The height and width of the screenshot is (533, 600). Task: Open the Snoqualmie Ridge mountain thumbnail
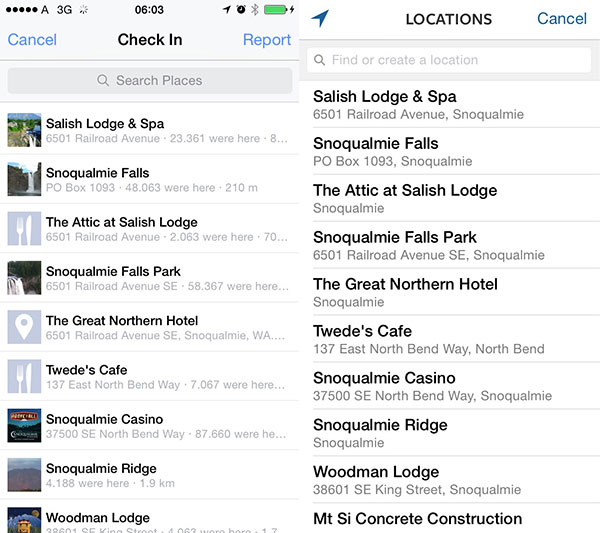tap(24, 475)
